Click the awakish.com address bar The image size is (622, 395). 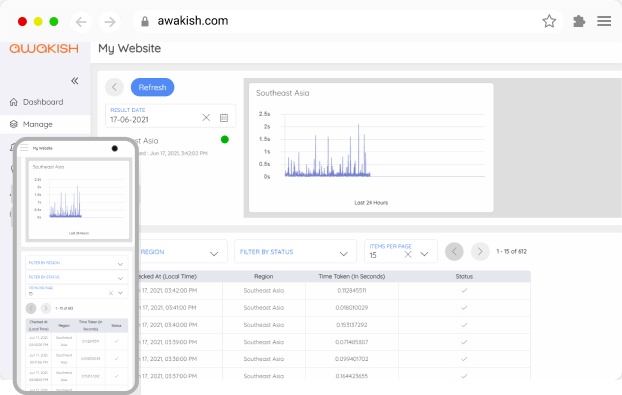click(347, 21)
